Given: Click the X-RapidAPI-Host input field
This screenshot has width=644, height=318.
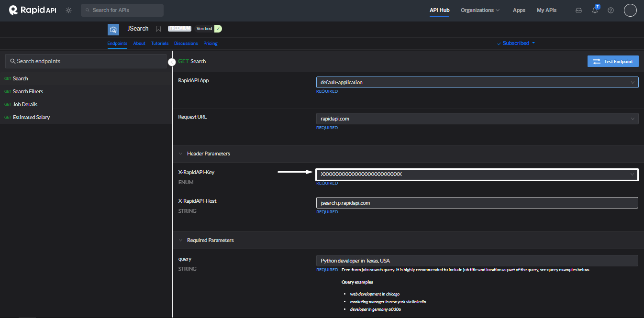Looking at the screenshot, I should 477,203.
